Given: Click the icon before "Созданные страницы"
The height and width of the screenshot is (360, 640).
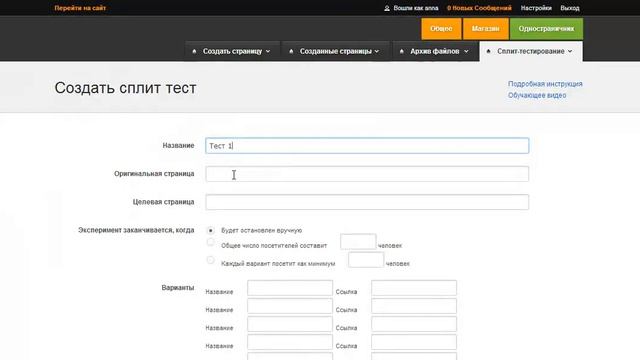Looking at the screenshot, I should 291,51.
